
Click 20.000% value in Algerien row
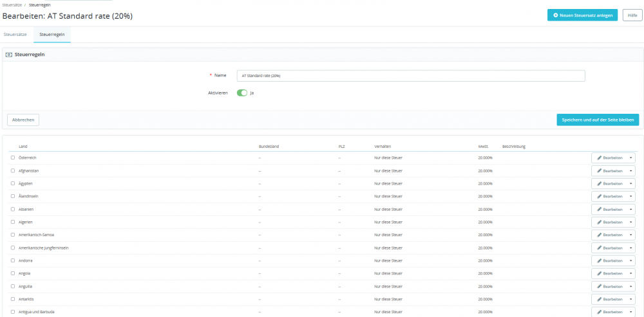485,222
